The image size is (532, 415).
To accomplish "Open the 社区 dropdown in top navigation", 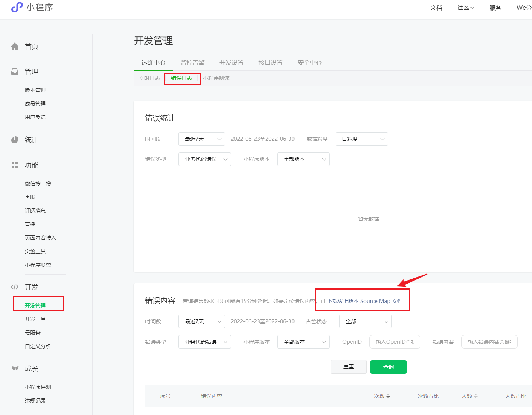I will [x=465, y=8].
